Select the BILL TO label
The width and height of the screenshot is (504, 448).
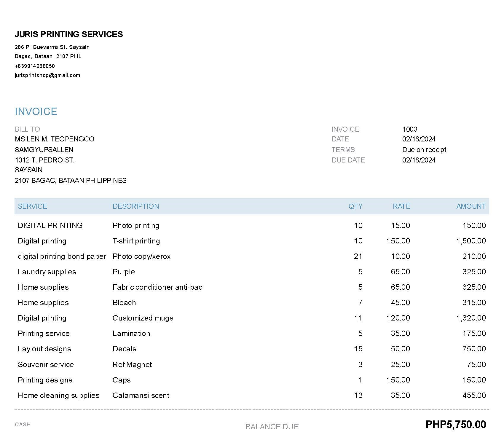click(x=27, y=129)
